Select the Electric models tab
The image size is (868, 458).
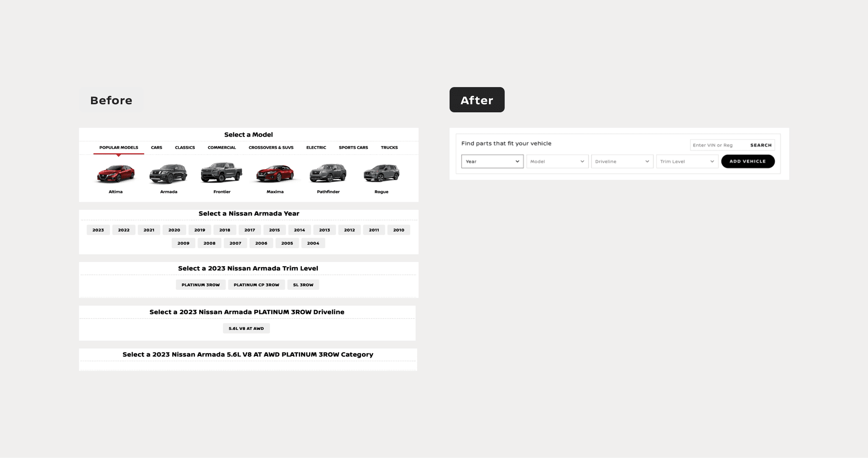(x=316, y=148)
